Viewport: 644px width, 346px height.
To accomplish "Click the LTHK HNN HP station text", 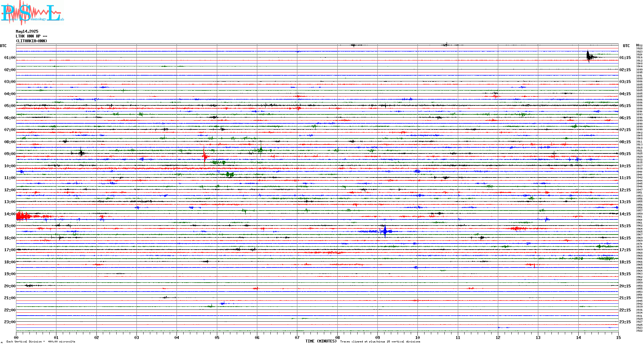I will click(31, 36).
